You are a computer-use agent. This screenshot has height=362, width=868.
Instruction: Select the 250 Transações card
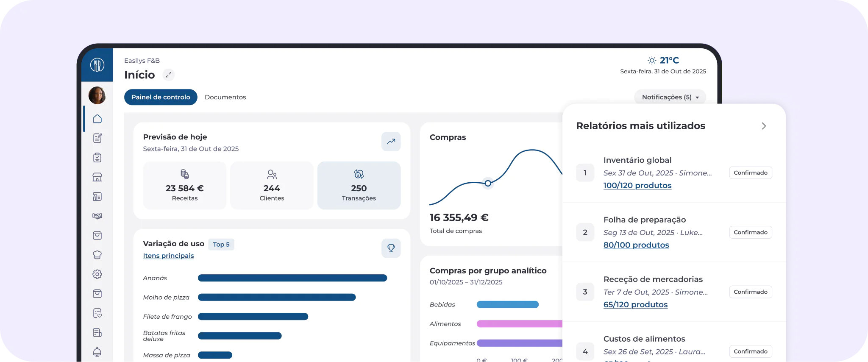coord(359,185)
